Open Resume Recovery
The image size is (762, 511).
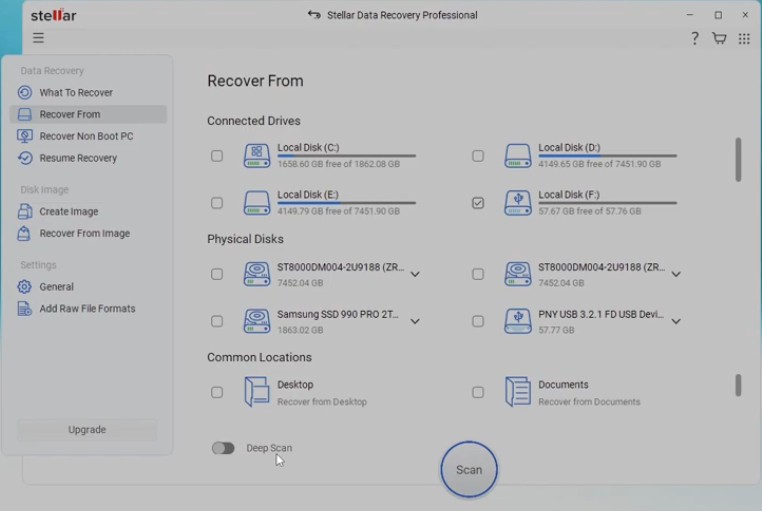(88, 158)
